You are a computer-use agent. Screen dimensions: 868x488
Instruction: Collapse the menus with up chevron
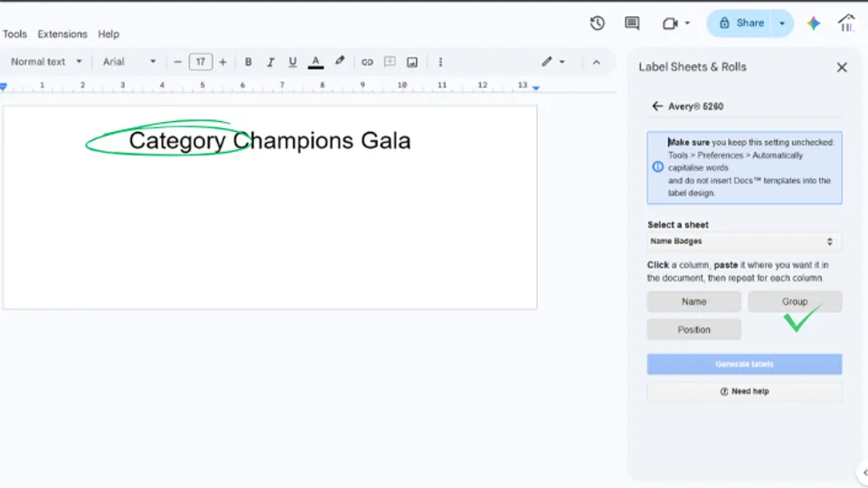(x=596, y=62)
